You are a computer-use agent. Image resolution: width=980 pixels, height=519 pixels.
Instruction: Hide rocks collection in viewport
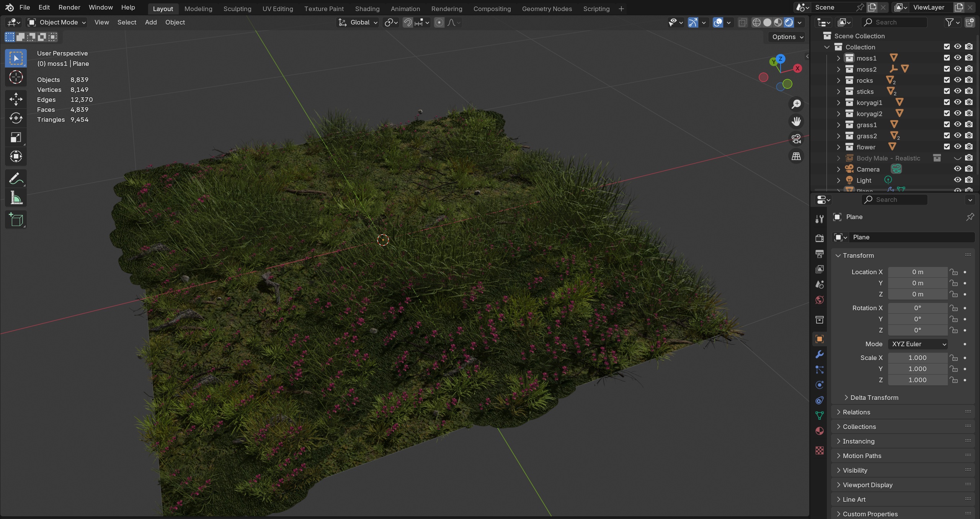(x=957, y=80)
